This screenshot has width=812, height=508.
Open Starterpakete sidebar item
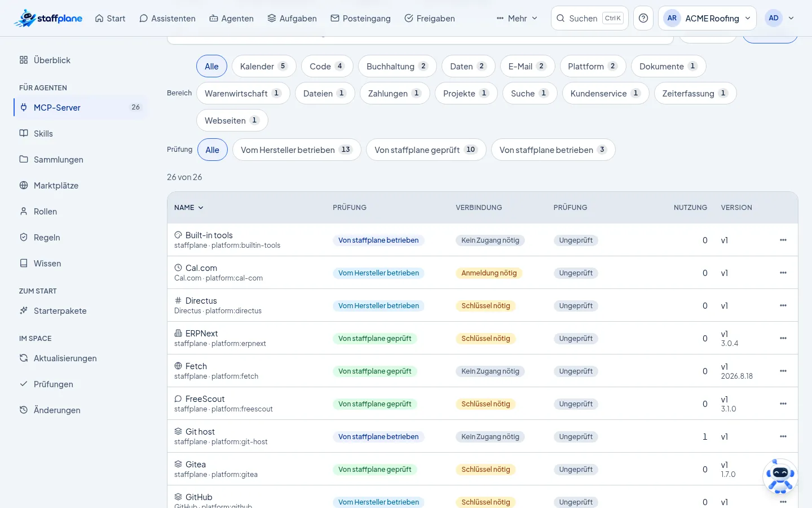coord(79,310)
